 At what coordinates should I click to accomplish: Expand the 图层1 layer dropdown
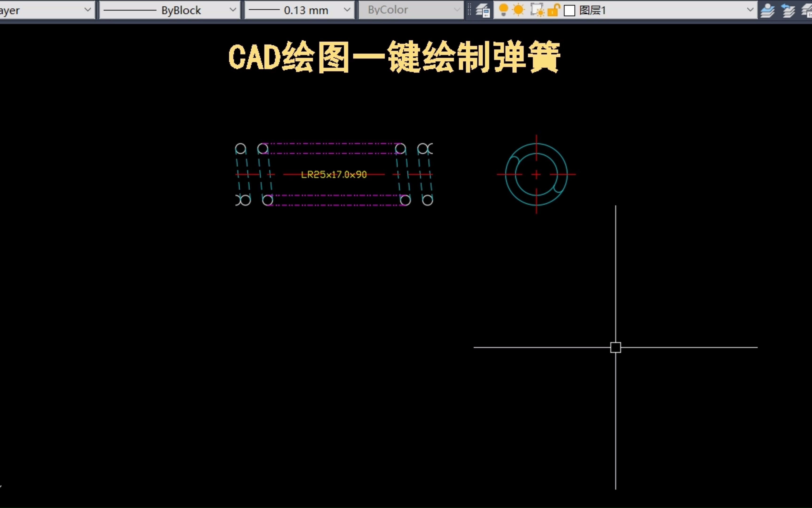point(750,10)
